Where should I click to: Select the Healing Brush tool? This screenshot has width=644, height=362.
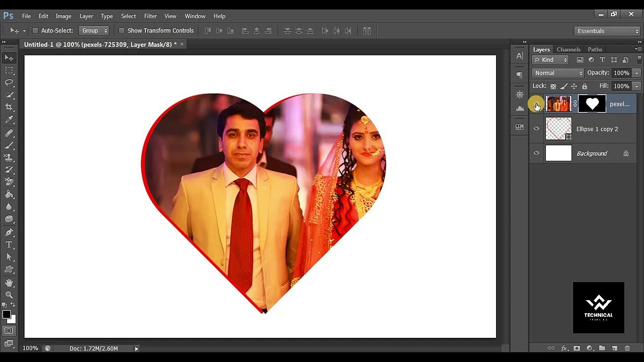coord(9,133)
